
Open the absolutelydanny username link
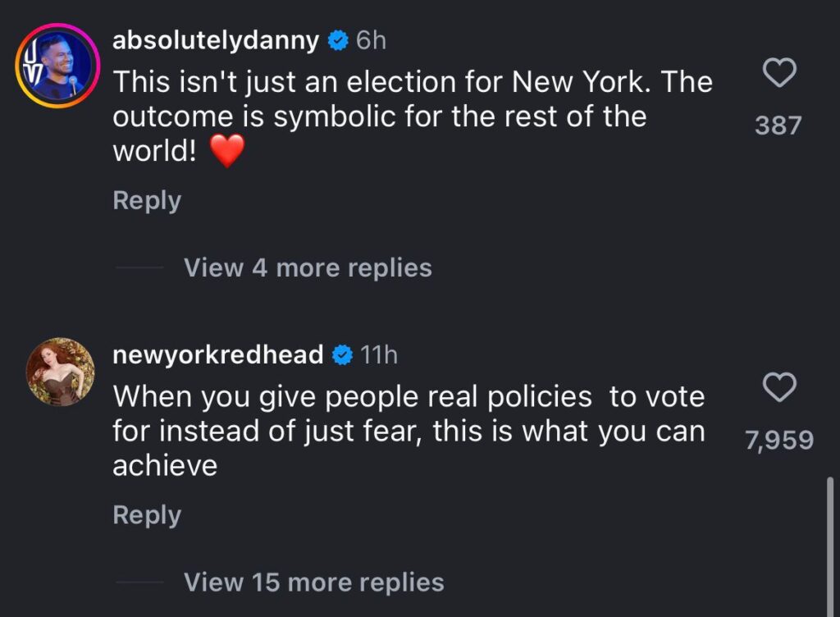(215, 41)
